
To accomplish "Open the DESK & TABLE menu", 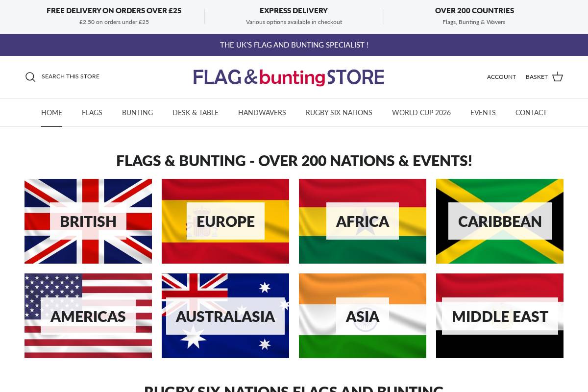I will coord(196,113).
